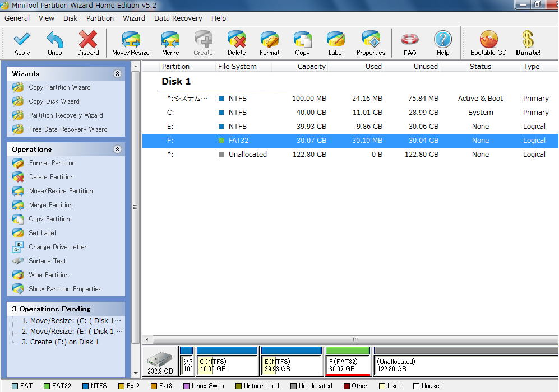Select pending operation 1 Move/Resize C:
The image size is (559, 392).
tap(71, 320)
